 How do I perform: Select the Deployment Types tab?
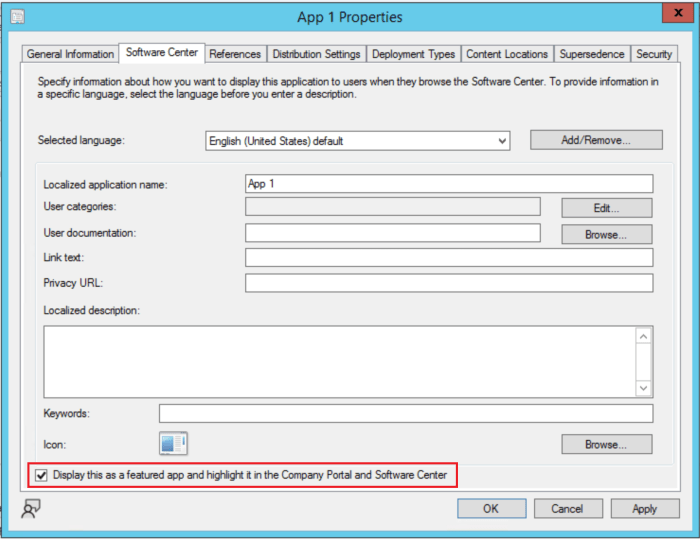[414, 54]
